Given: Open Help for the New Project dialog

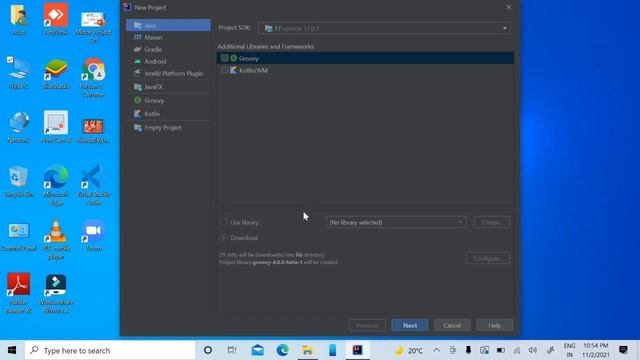Looking at the screenshot, I should (x=495, y=325).
